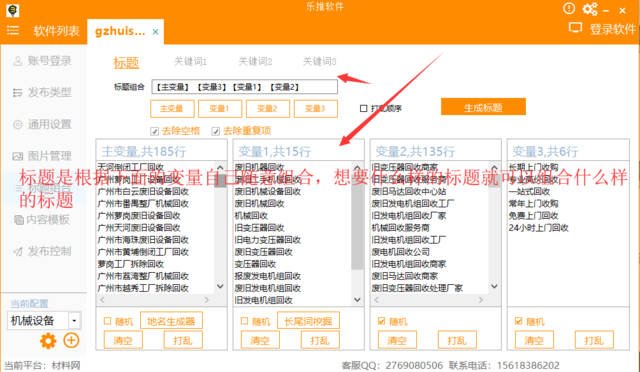Screen dimensions: 640x372
Task: Click the monitor icon beside 登录软件
Action: coord(576,28)
